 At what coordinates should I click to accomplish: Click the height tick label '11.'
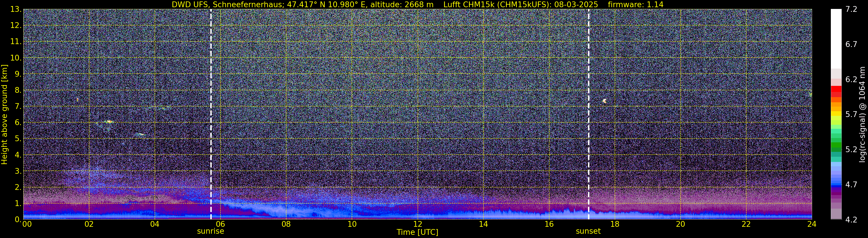coord(16,42)
